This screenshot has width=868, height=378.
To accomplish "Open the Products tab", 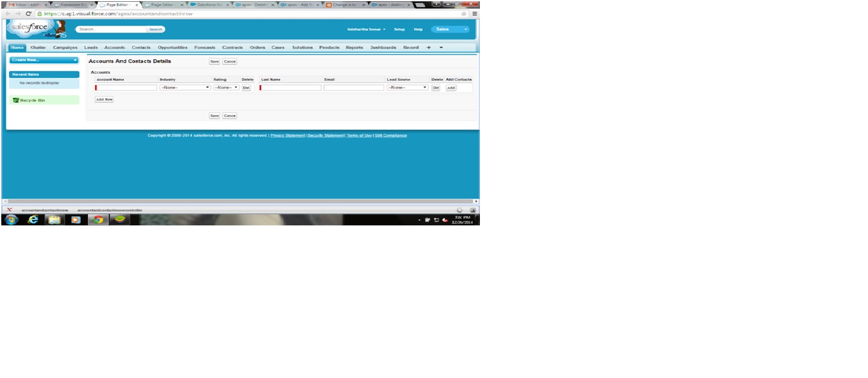I will 329,47.
